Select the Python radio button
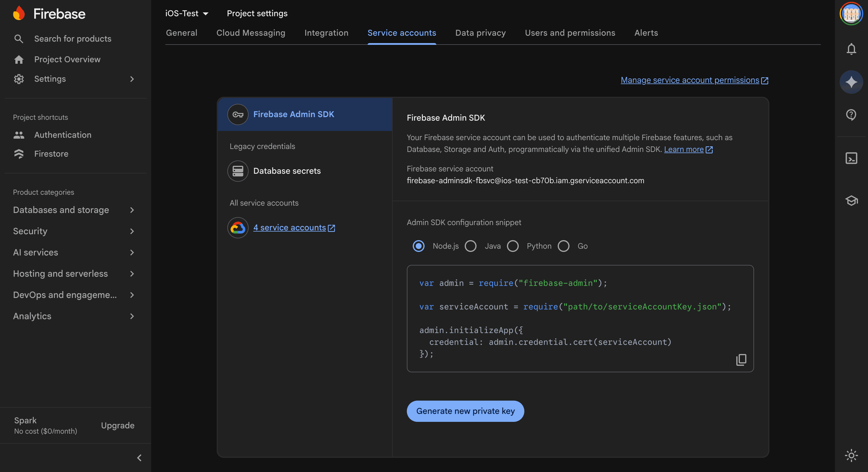 click(x=513, y=246)
